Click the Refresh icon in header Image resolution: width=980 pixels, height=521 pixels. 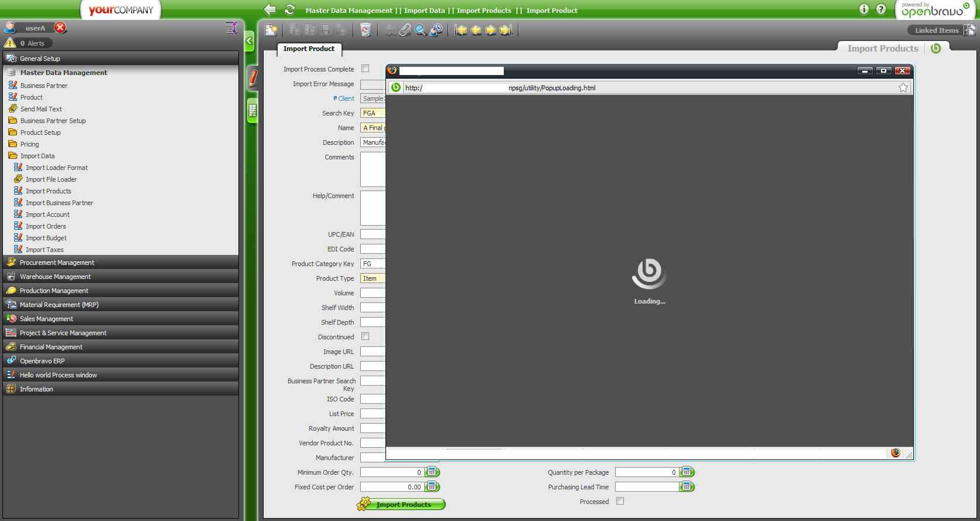[289, 9]
